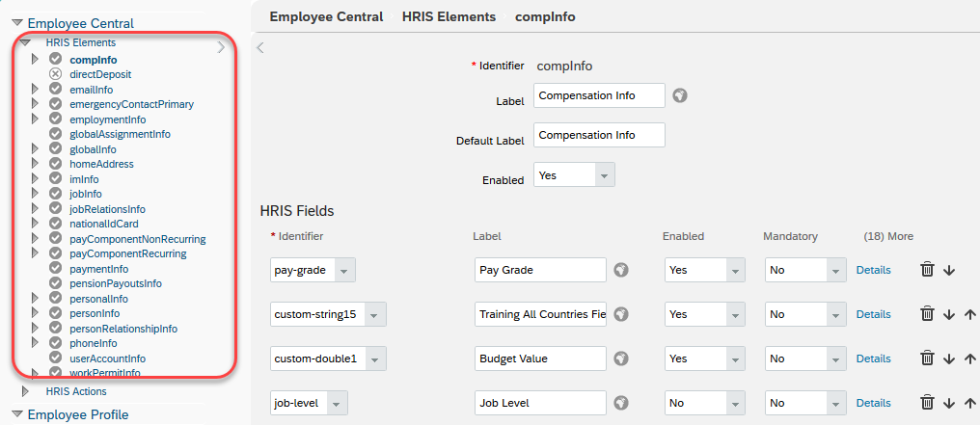Expand the personalInfo tree node arrow
The width and height of the screenshot is (980, 425).
coord(35,299)
